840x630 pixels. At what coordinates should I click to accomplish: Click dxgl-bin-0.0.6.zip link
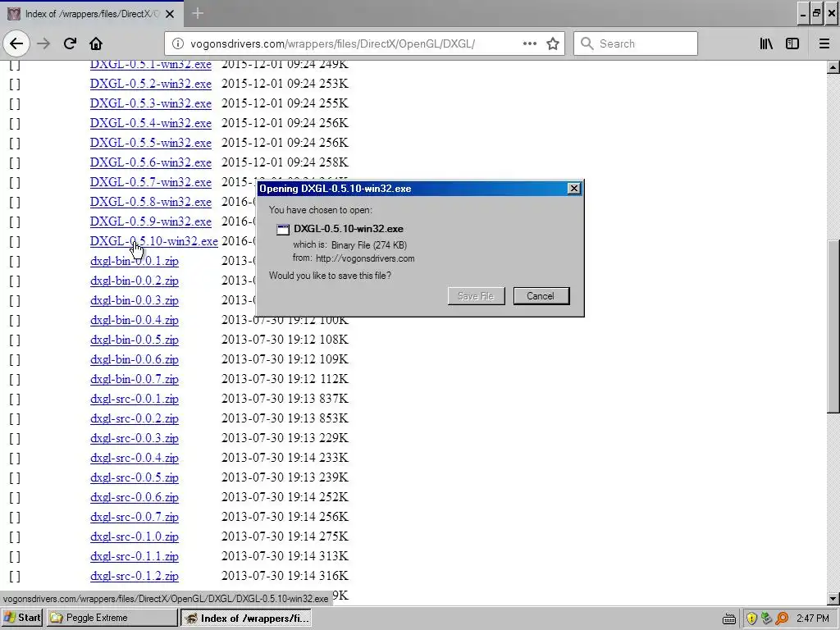[x=135, y=359]
